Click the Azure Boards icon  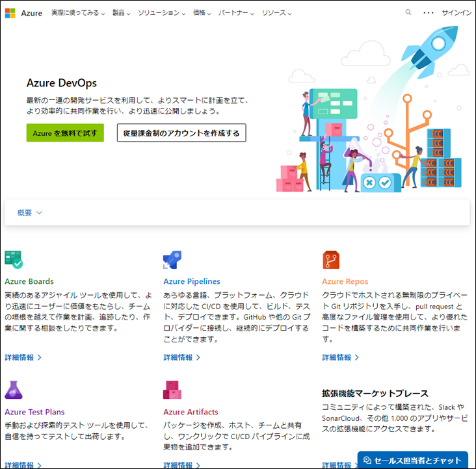pos(14,260)
